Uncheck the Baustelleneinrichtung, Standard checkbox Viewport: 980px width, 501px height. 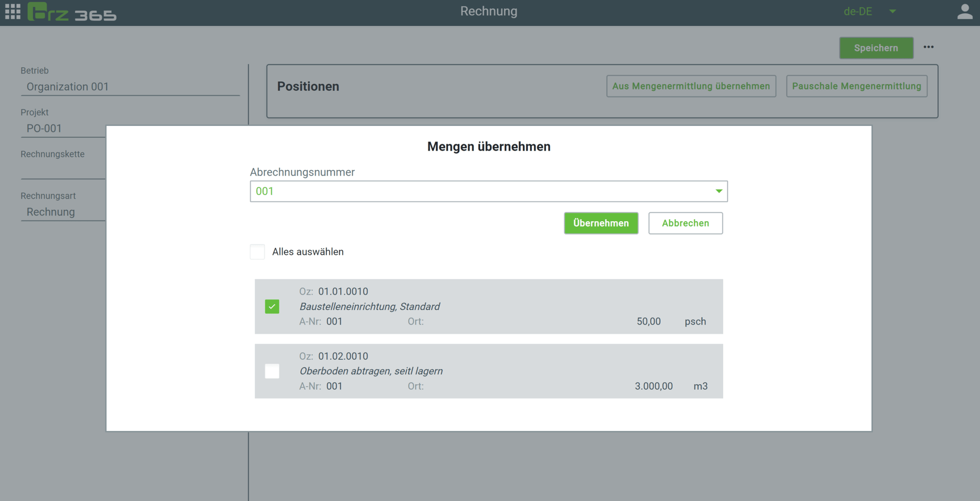[x=272, y=306]
